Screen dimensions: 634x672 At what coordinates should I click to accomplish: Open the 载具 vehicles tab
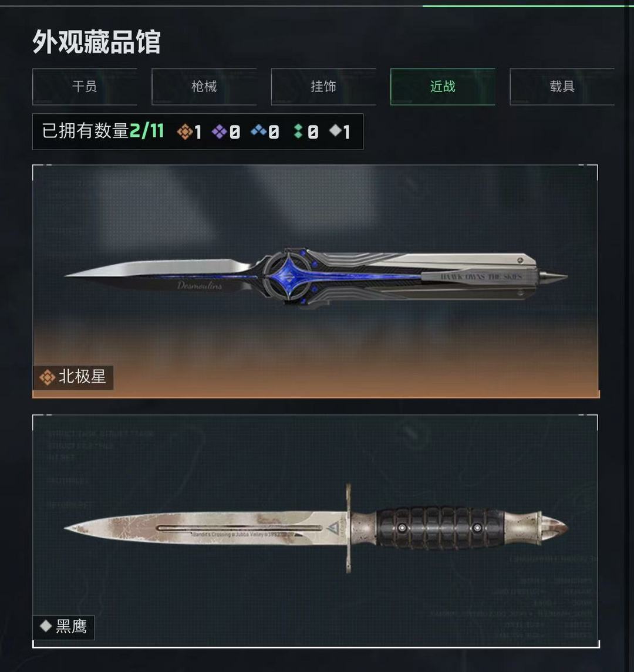click(x=562, y=87)
